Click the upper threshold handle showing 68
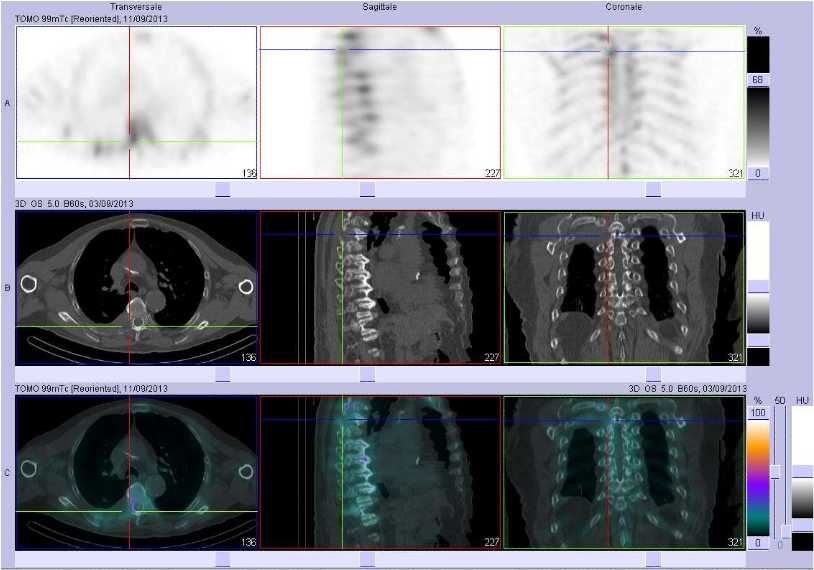Screen dimensions: 814x570 tap(758, 79)
